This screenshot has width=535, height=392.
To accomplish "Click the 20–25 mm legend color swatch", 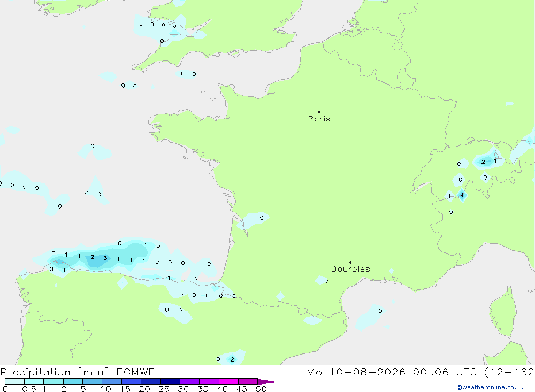I will click(x=150, y=381).
